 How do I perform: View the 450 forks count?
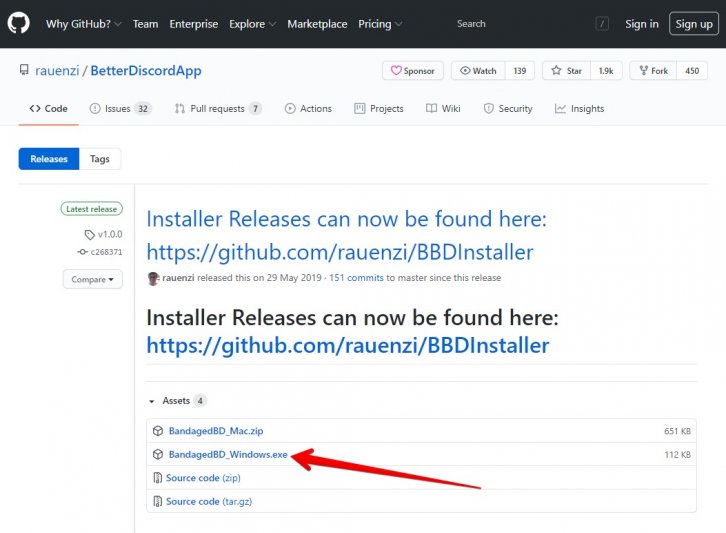692,71
